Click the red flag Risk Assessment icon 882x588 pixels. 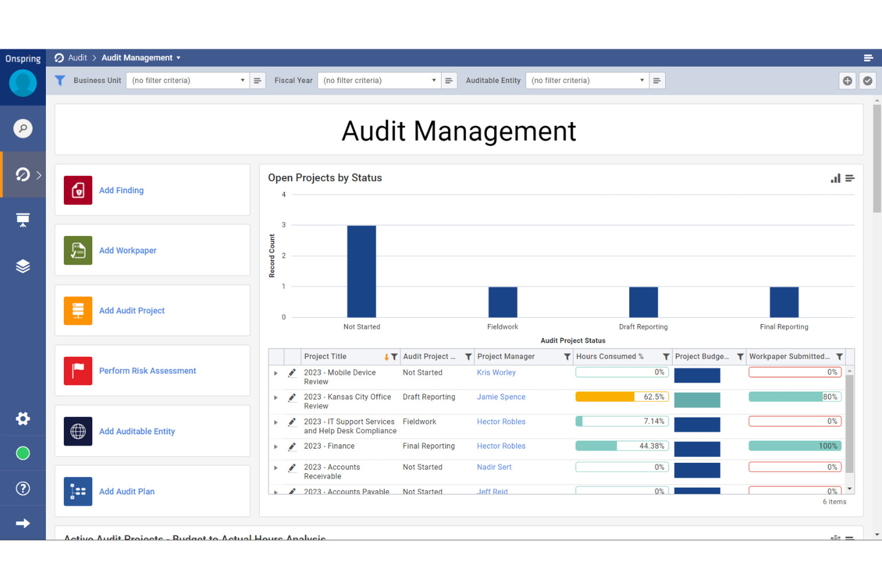78,371
